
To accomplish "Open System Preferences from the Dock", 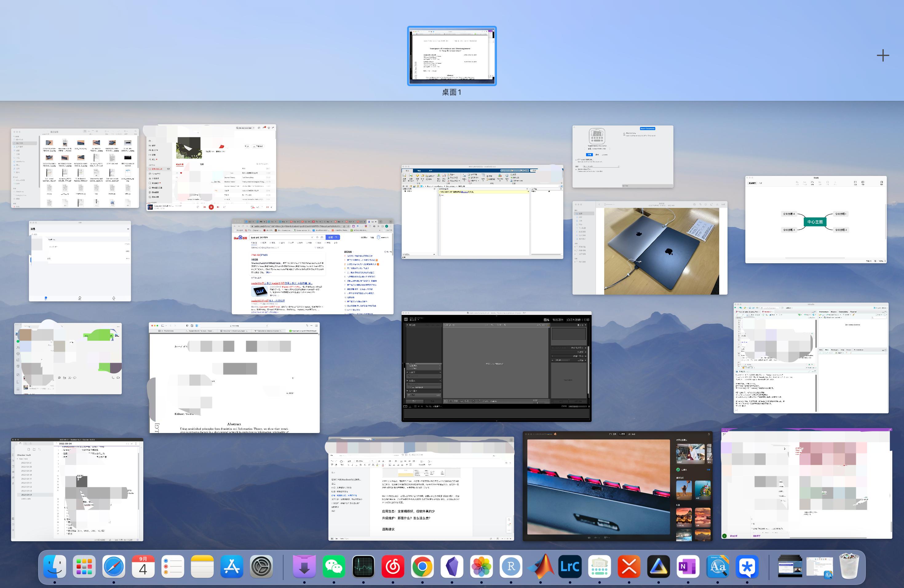I will [x=262, y=567].
